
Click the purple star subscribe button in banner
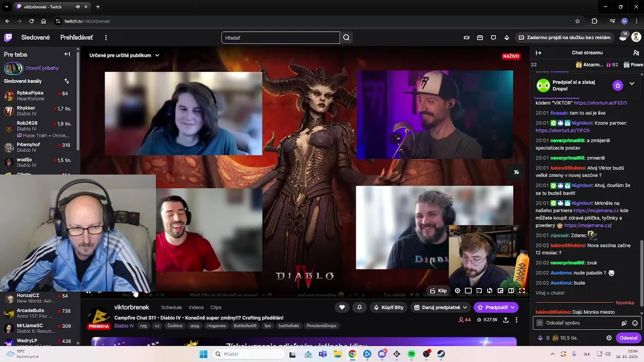click(x=618, y=85)
